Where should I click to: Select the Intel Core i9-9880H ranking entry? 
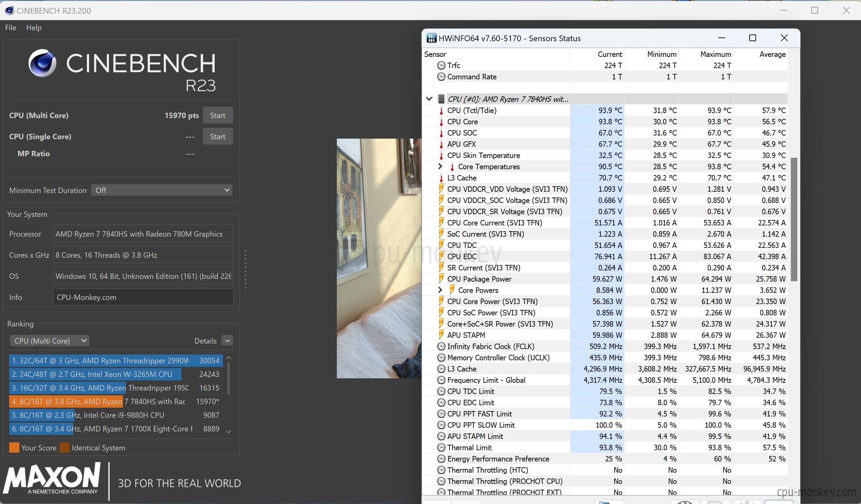116,415
